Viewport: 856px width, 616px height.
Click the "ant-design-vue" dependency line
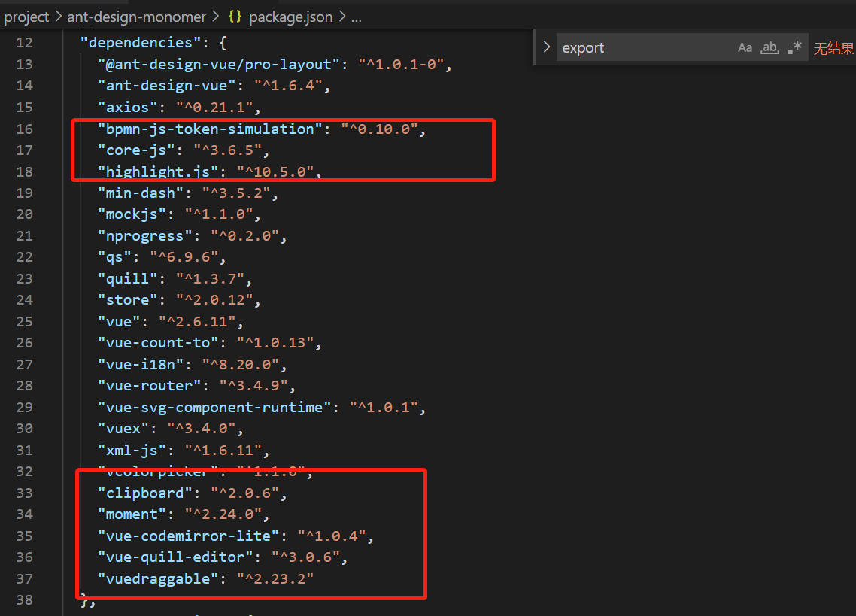click(166, 86)
